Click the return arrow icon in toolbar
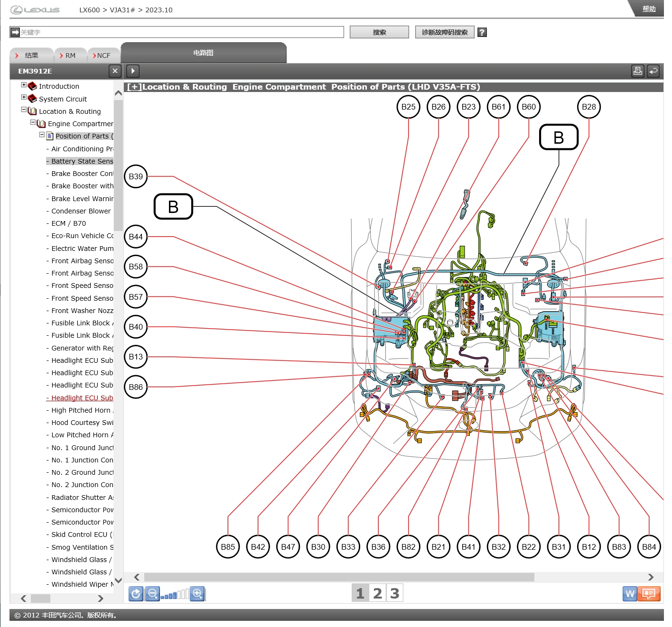672x627 pixels. pyautogui.click(x=653, y=71)
